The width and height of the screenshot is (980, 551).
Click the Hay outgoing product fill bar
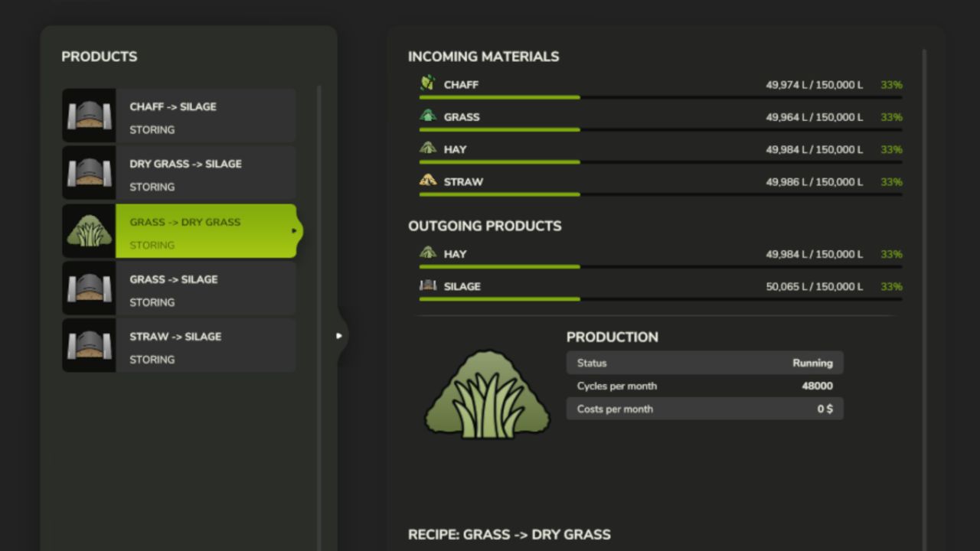point(660,267)
